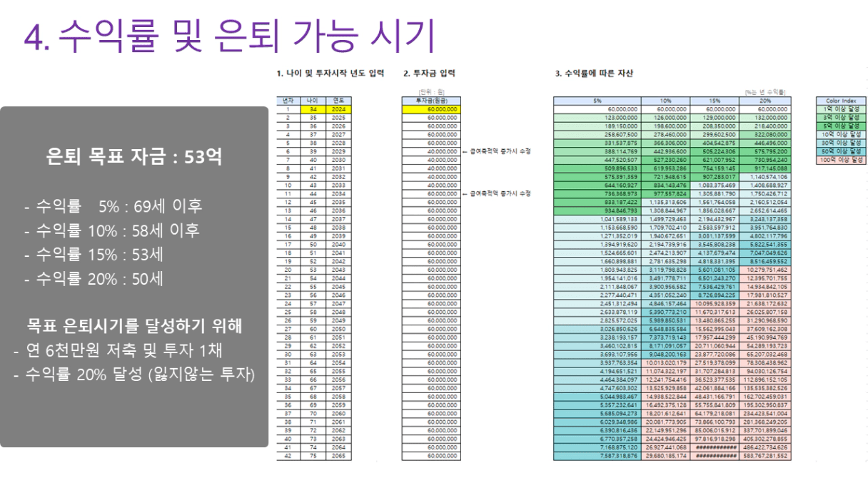Pick the 5억 이상 달성 green swatch
Screen dimensions: 868x488
pyautogui.click(x=840, y=126)
